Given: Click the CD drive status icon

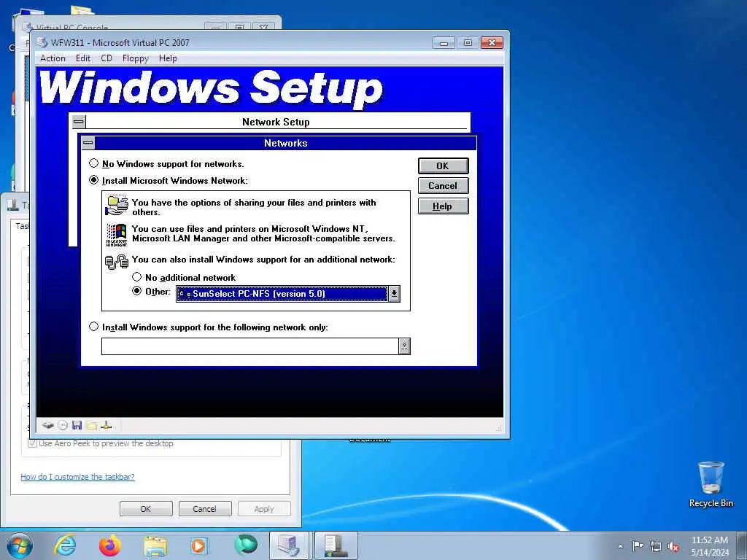Looking at the screenshot, I should point(63,425).
